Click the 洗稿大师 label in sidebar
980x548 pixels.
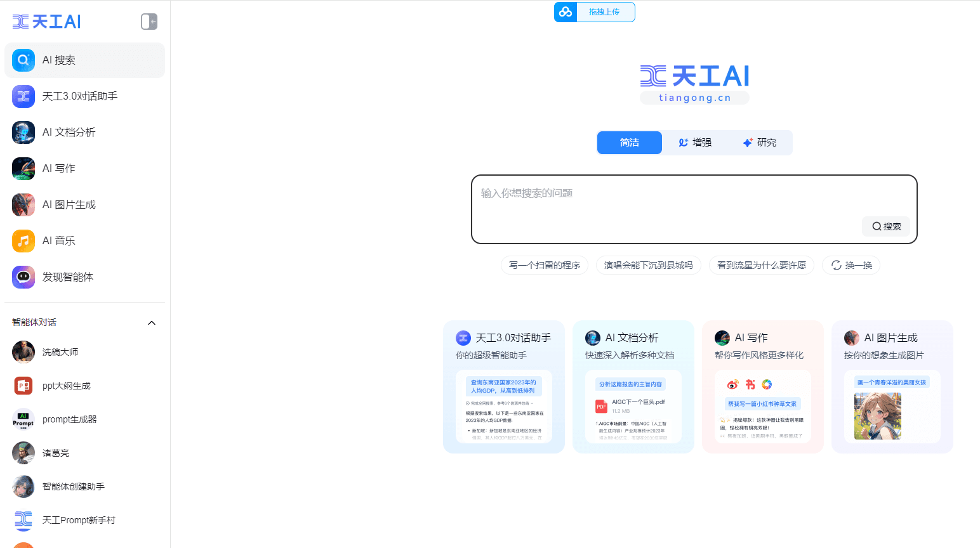pyautogui.click(x=60, y=352)
